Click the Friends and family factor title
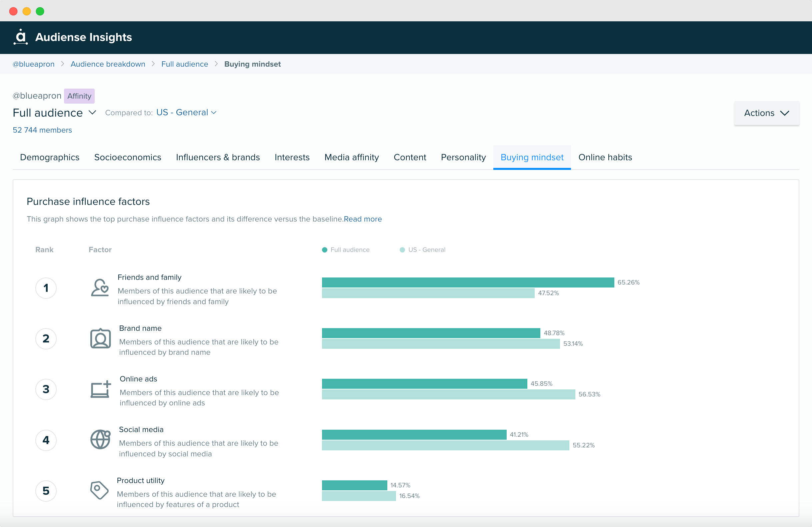 (x=149, y=277)
